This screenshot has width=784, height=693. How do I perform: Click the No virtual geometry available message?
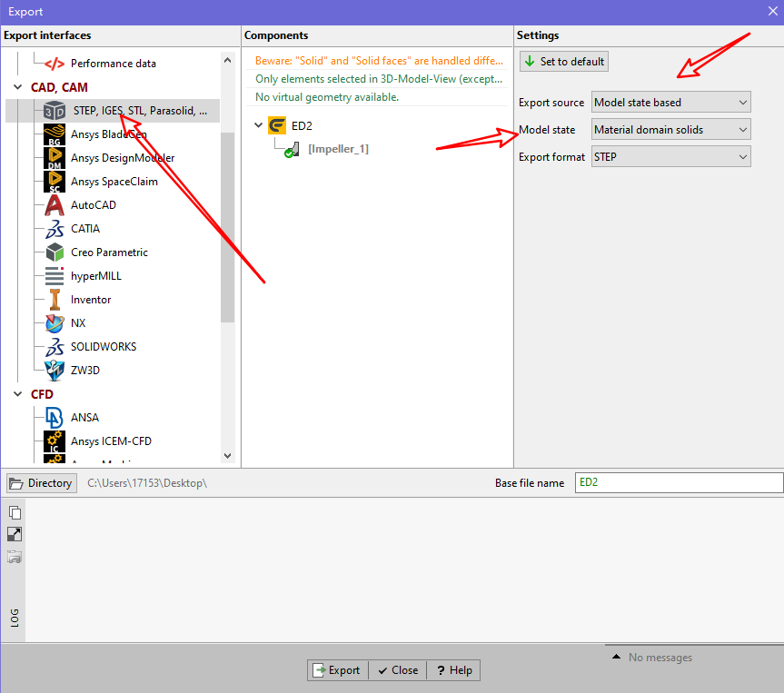[327, 97]
